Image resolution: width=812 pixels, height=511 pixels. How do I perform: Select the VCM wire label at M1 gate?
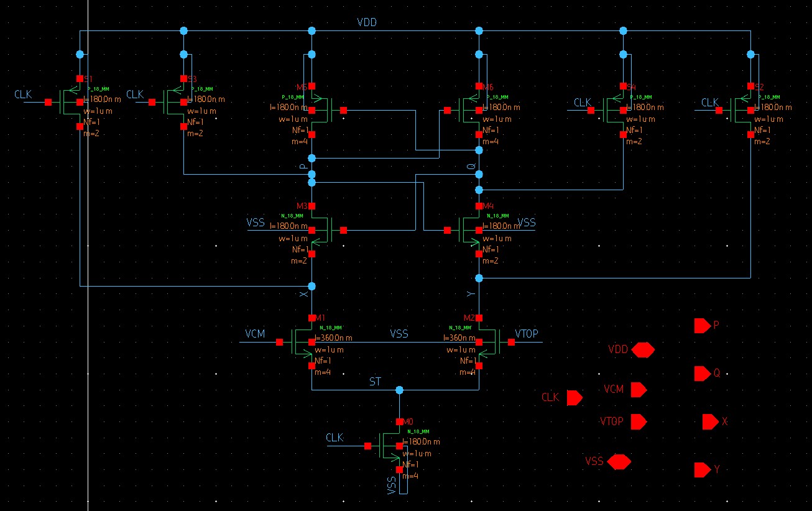[255, 334]
